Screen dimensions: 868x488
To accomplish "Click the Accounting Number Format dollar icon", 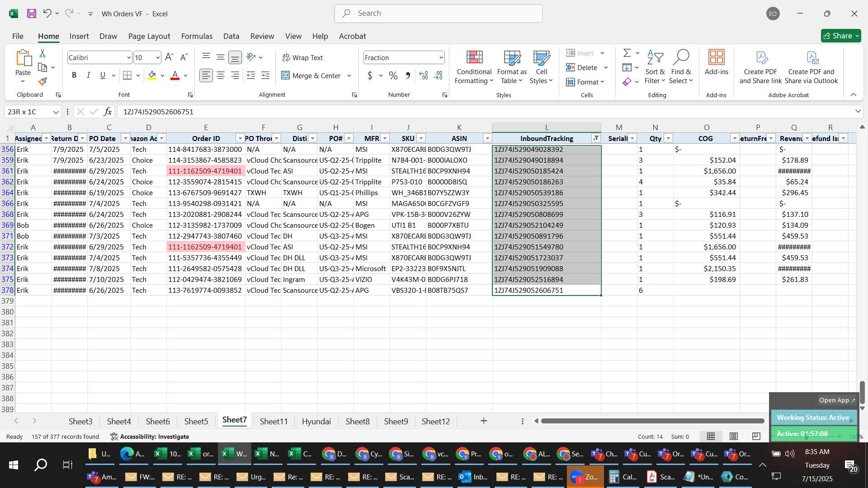I will [370, 75].
